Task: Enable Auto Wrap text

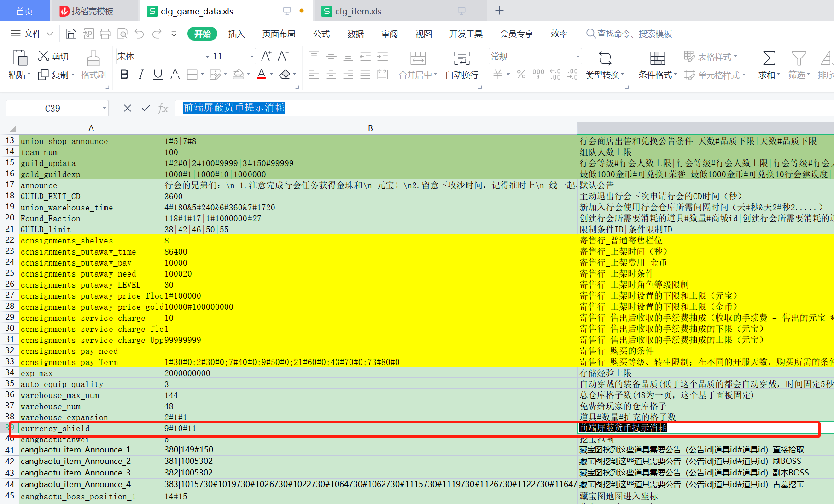Action: click(x=462, y=65)
